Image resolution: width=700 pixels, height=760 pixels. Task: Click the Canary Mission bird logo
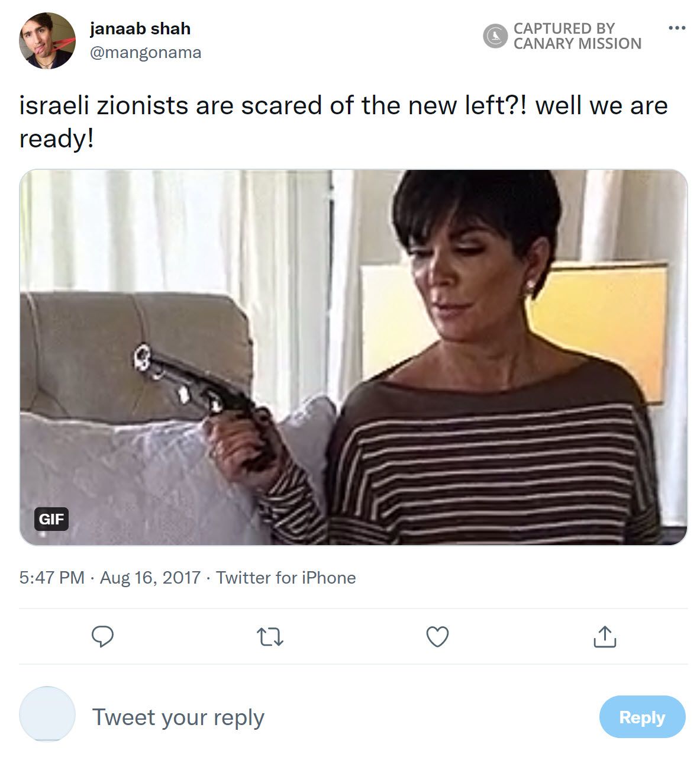[495, 36]
